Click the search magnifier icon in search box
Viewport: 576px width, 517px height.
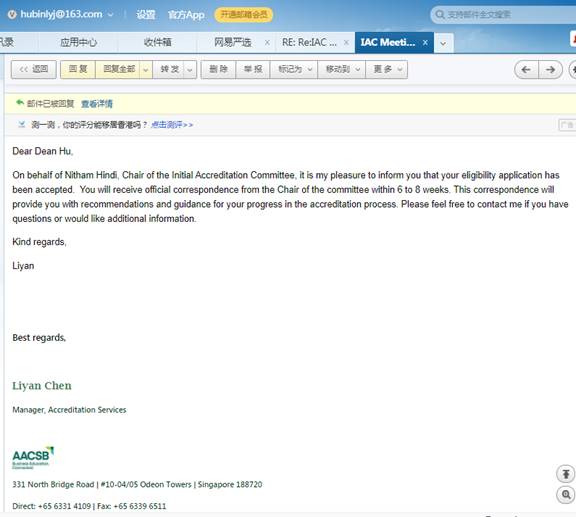coord(439,15)
